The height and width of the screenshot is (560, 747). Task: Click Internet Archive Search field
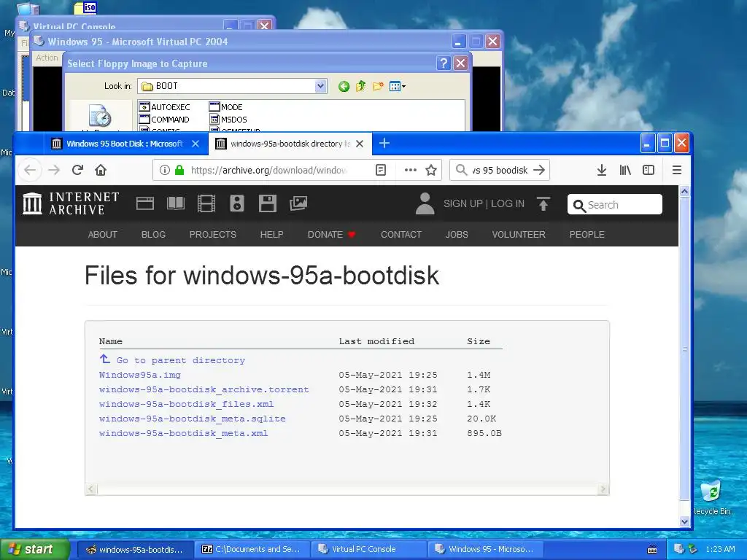(614, 204)
